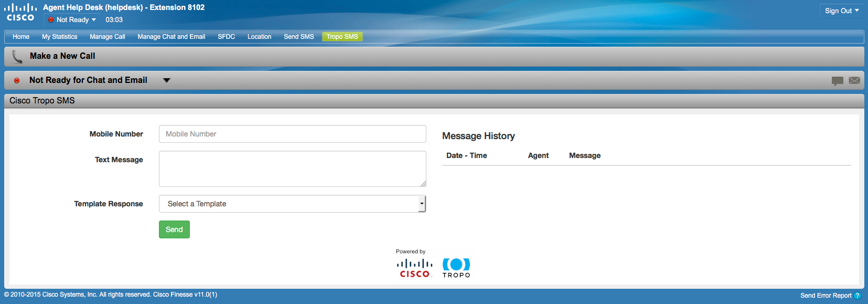Click the Message History heading
The height and width of the screenshot is (304, 868).
tap(478, 136)
